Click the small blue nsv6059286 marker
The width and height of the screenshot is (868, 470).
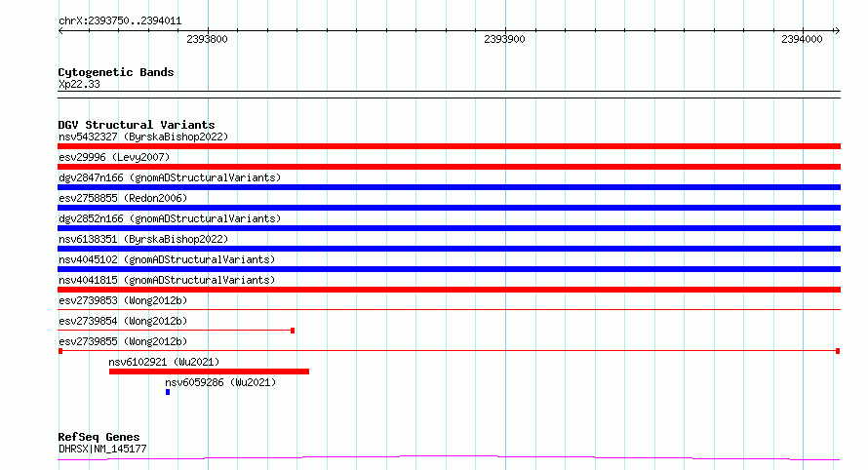168,392
